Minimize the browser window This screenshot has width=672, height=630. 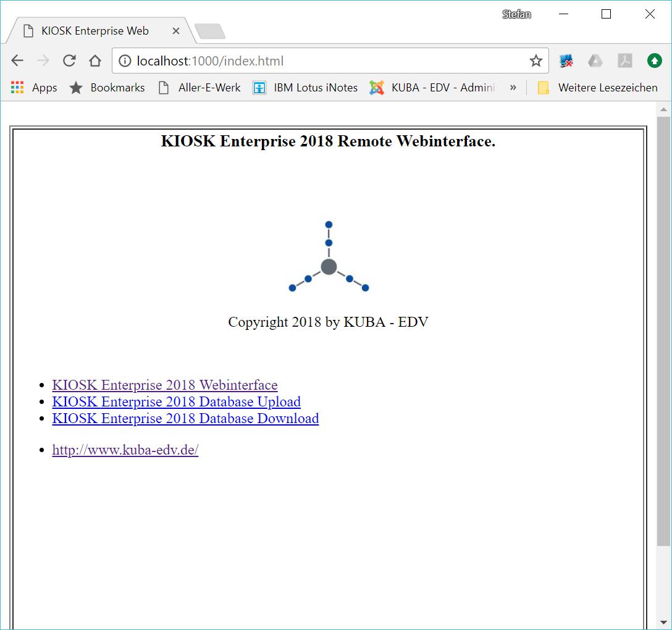point(563,14)
